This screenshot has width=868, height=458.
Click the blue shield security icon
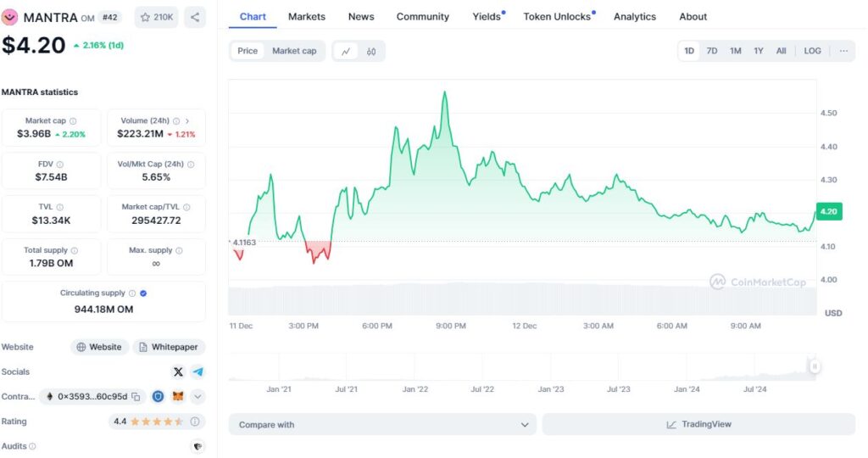[x=159, y=397]
